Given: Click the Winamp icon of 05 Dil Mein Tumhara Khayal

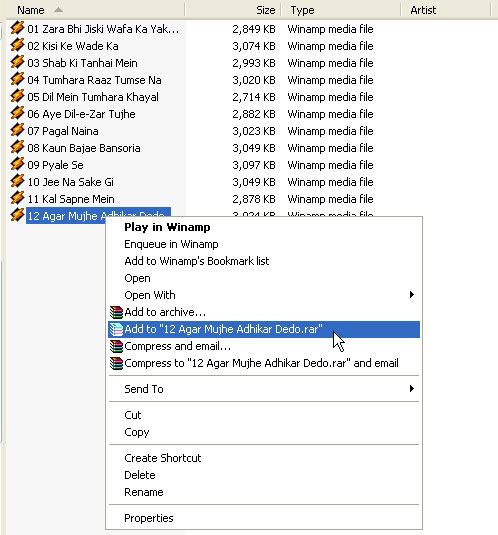Looking at the screenshot, I should (17, 96).
